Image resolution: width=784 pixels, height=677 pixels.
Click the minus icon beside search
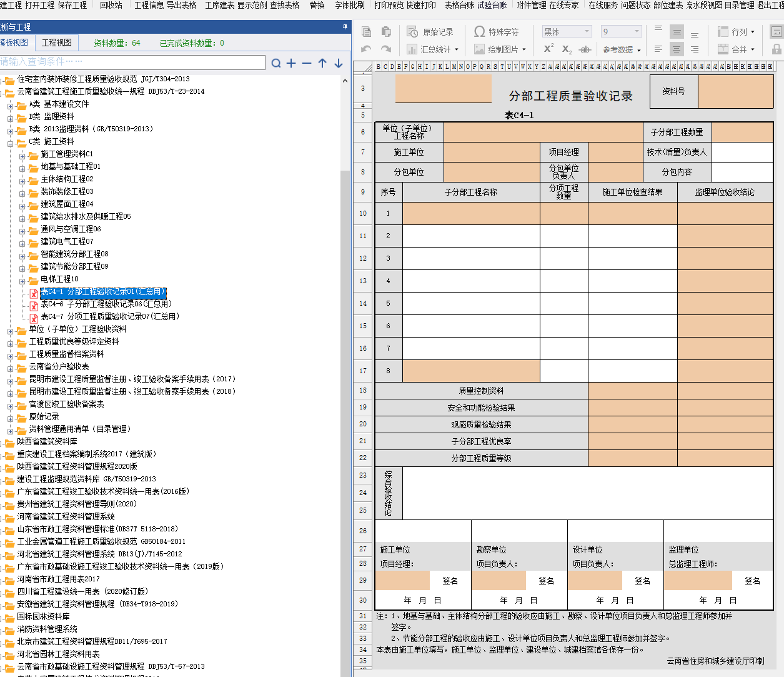click(x=307, y=63)
